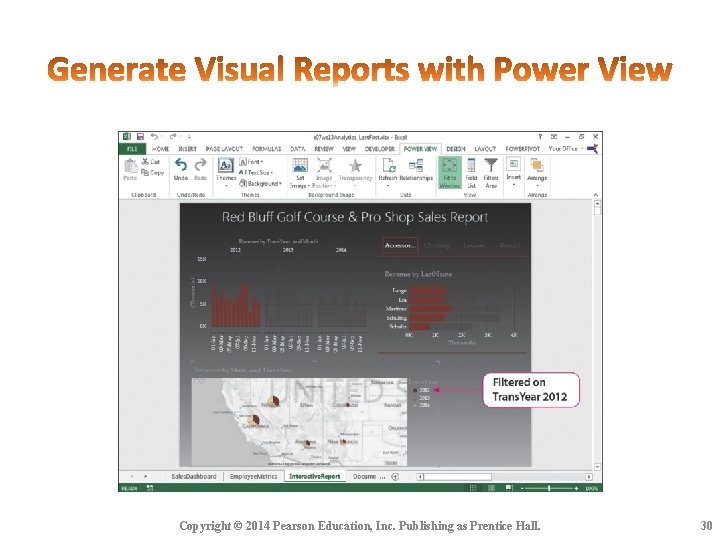
Task: Open the Background dropdown
Action: pos(260,183)
